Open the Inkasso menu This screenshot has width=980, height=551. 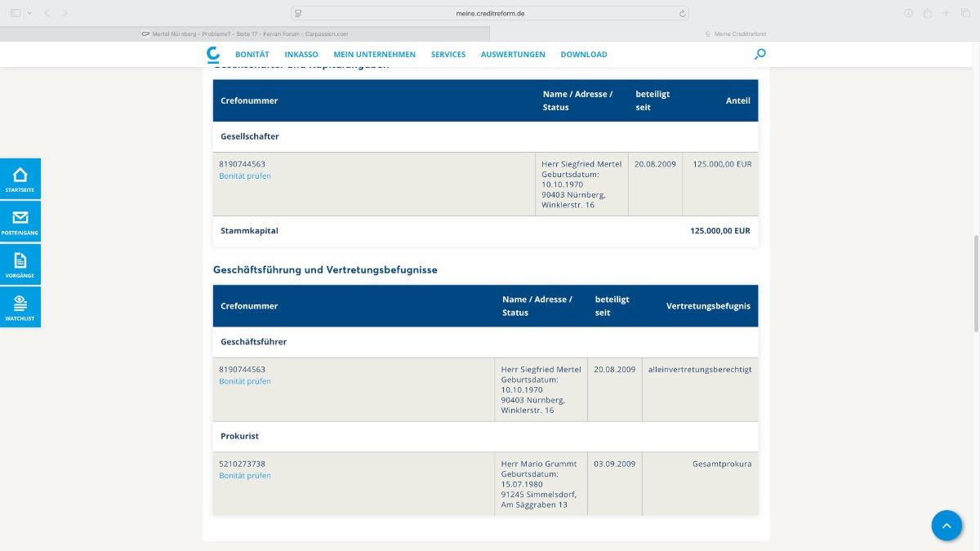[301, 55]
